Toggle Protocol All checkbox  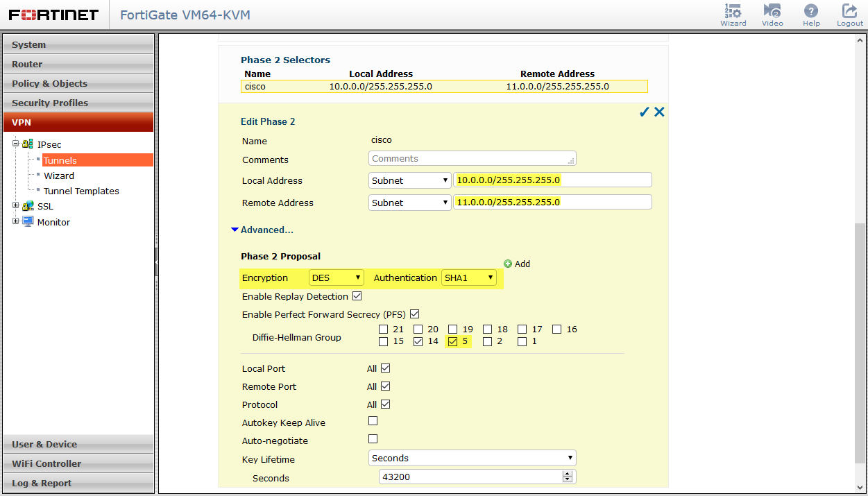[386, 404]
